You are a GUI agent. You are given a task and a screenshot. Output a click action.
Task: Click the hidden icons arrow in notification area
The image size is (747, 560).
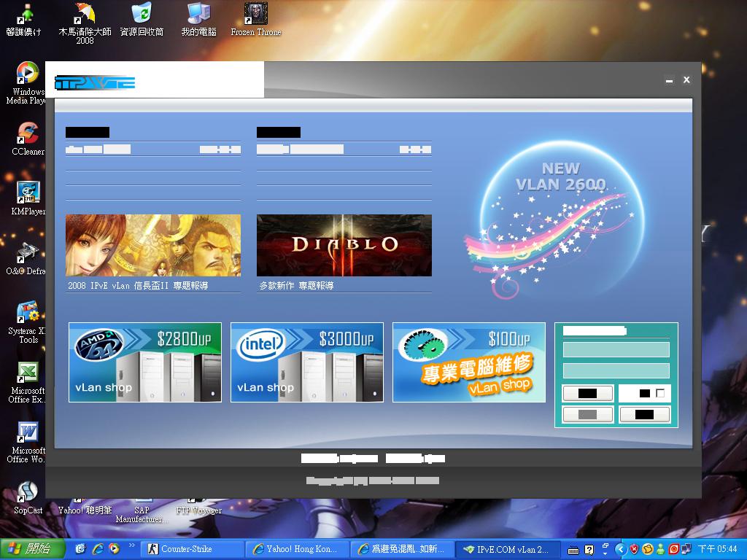622,549
